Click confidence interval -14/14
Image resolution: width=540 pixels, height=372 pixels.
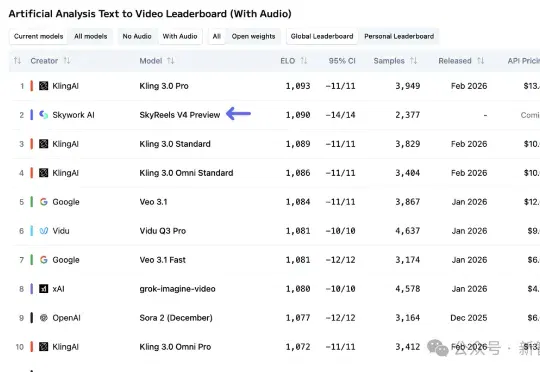[x=340, y=115]
